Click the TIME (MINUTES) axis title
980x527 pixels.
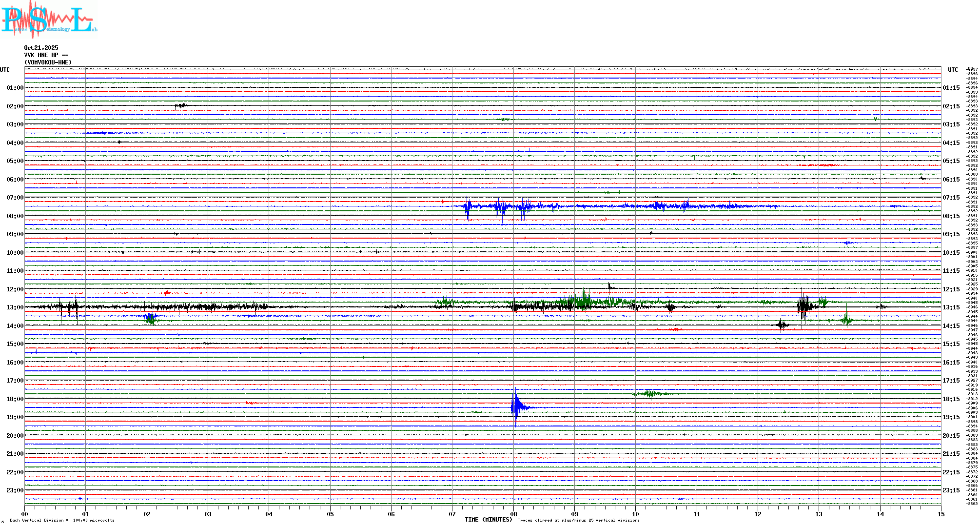(x=489, y=520)
